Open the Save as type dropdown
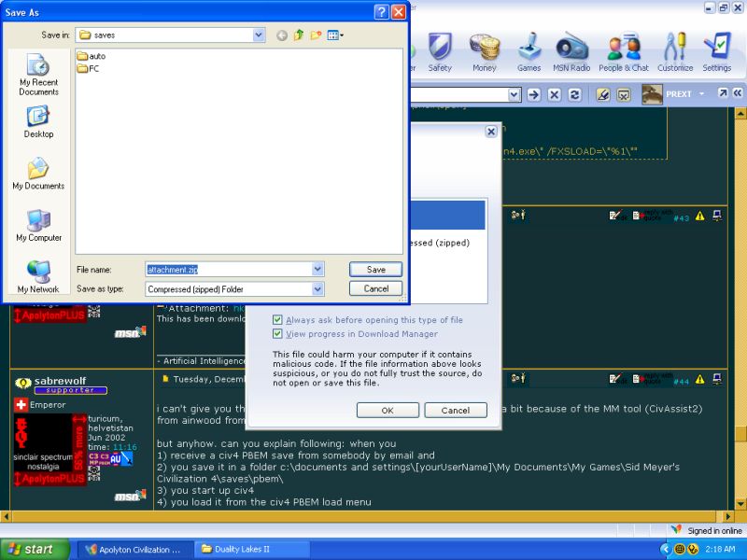The height and width of the screenshot is (560, 747). tap(317, 289)
